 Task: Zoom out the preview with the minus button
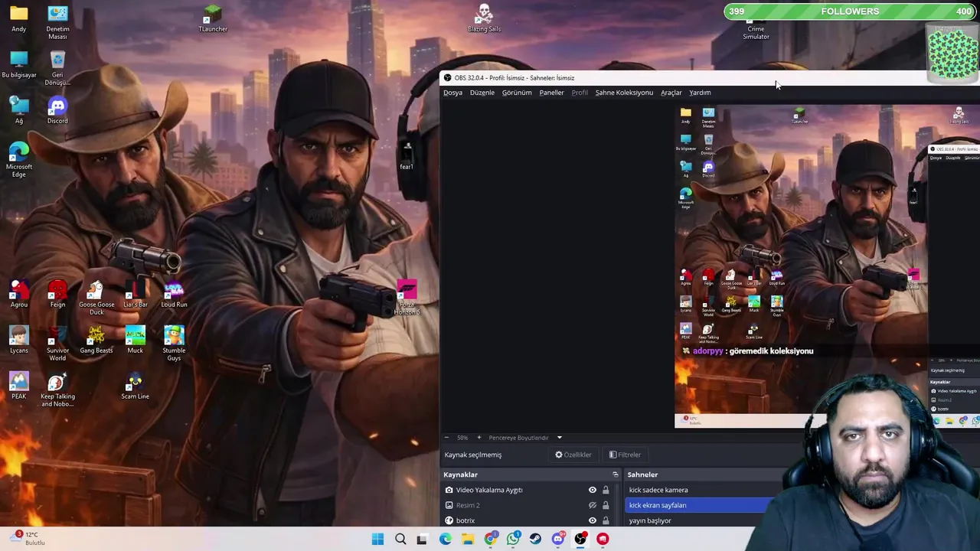446,438
